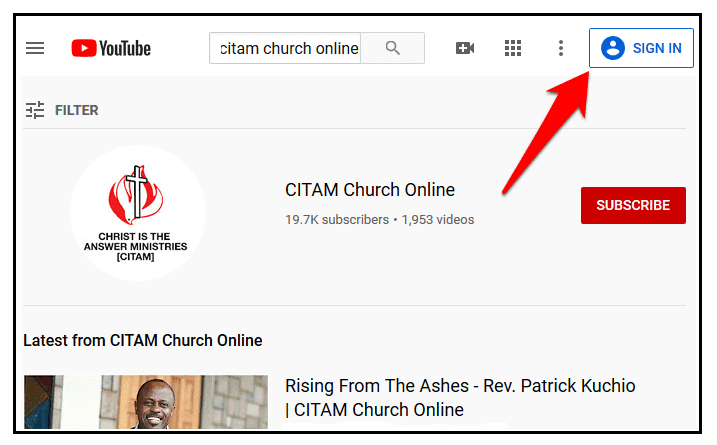
Task: Open the hamburger guide menu
Action: [x=35, y=48]
